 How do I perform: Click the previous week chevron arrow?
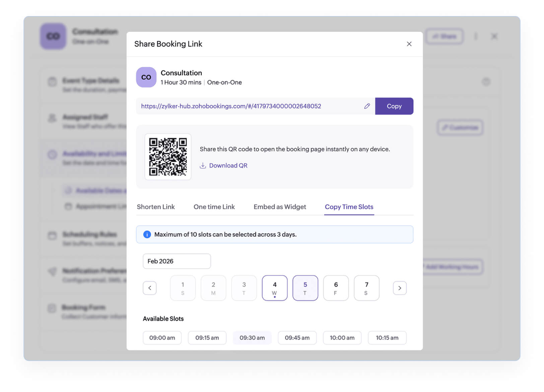pos(150,288)
